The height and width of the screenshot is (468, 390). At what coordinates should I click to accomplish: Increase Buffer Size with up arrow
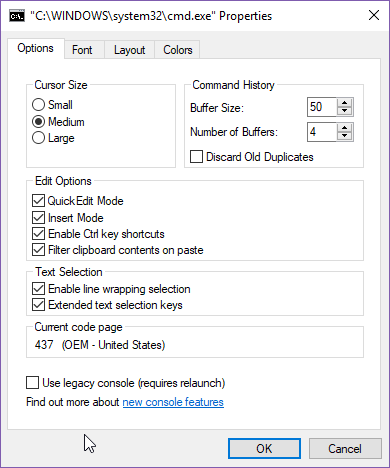pyautogui.click(x=345, y=103)
